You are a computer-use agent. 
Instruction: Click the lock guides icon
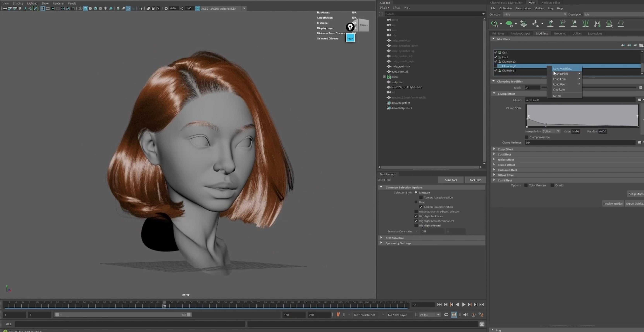pos(574,24)
